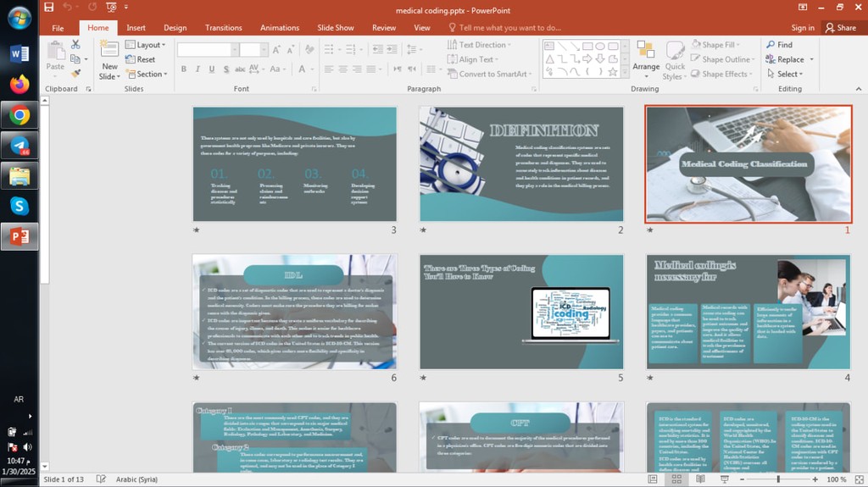Viewport: 868px width, 487px height.
Task: Open Skype from the taskbar
Action: [x=19, y=206]
